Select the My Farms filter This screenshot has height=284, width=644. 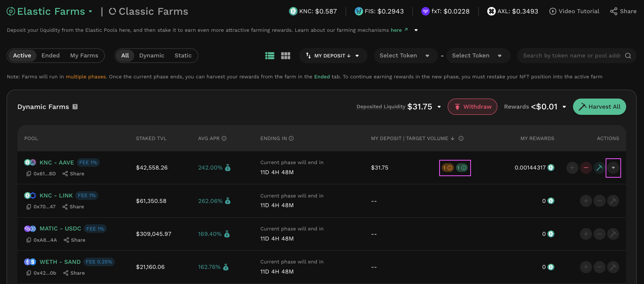point(84,55)
